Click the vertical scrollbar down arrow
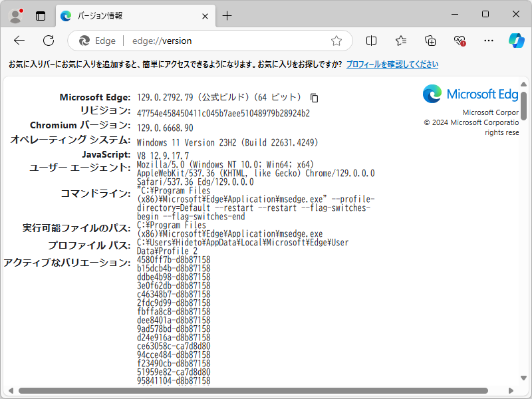The height and width of the screenshot is (399, 532). (x=525, y=379)
